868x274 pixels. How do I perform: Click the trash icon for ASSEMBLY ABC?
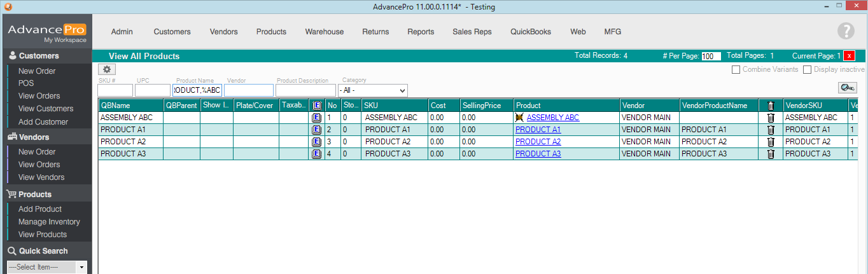click(771, 118)
